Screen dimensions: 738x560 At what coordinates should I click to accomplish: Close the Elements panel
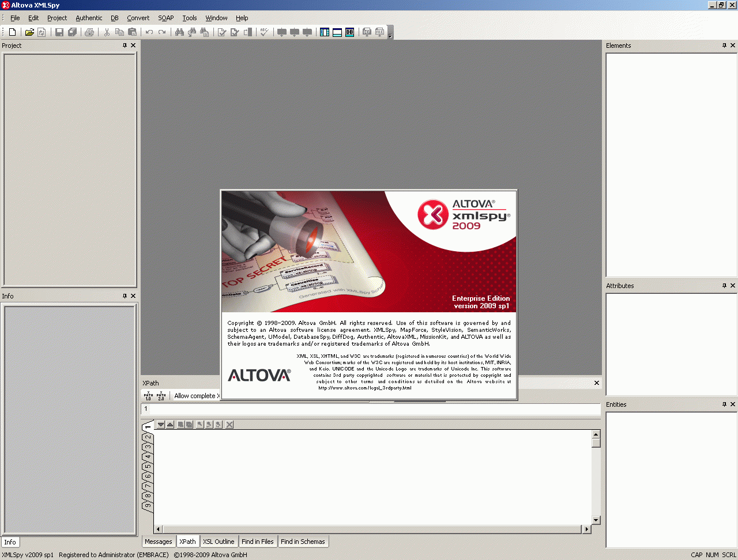coord(733,46)
